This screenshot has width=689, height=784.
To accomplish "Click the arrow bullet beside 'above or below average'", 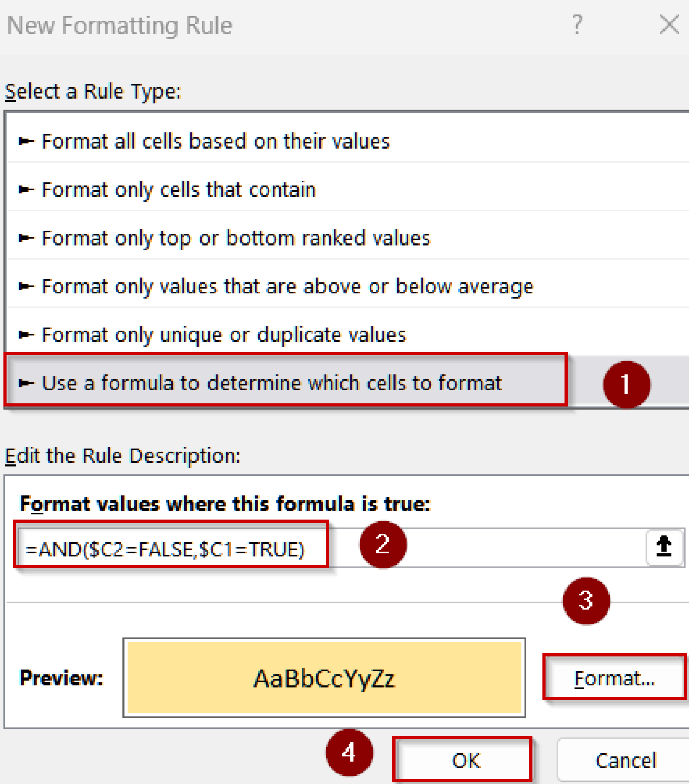I will [26, 287].
